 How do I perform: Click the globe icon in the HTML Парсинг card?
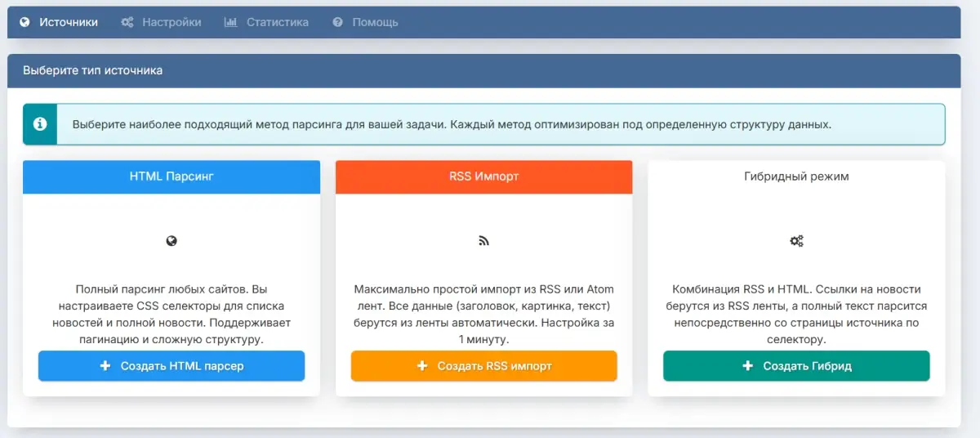point(171,241)
